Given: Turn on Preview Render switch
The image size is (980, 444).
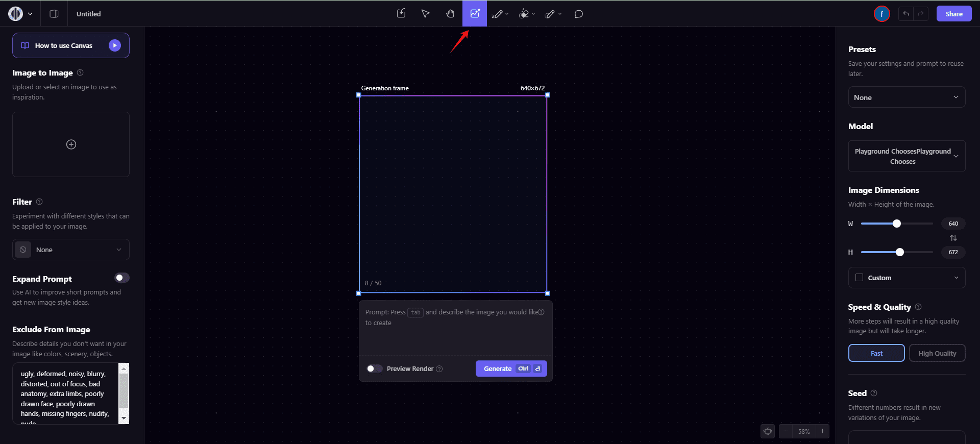Looking at the screenshot, I should tap(375, 368).
